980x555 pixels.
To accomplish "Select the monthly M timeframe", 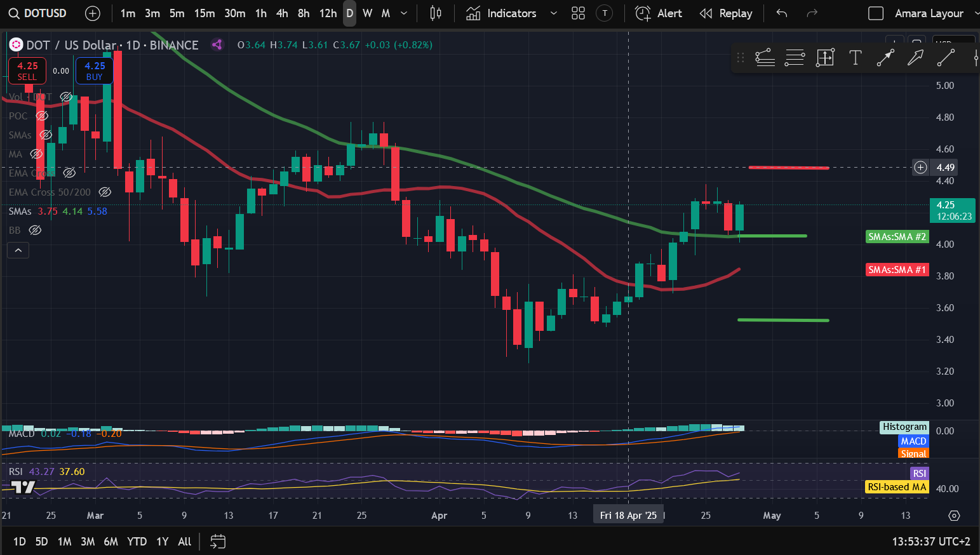I will (x=386, y=13).
